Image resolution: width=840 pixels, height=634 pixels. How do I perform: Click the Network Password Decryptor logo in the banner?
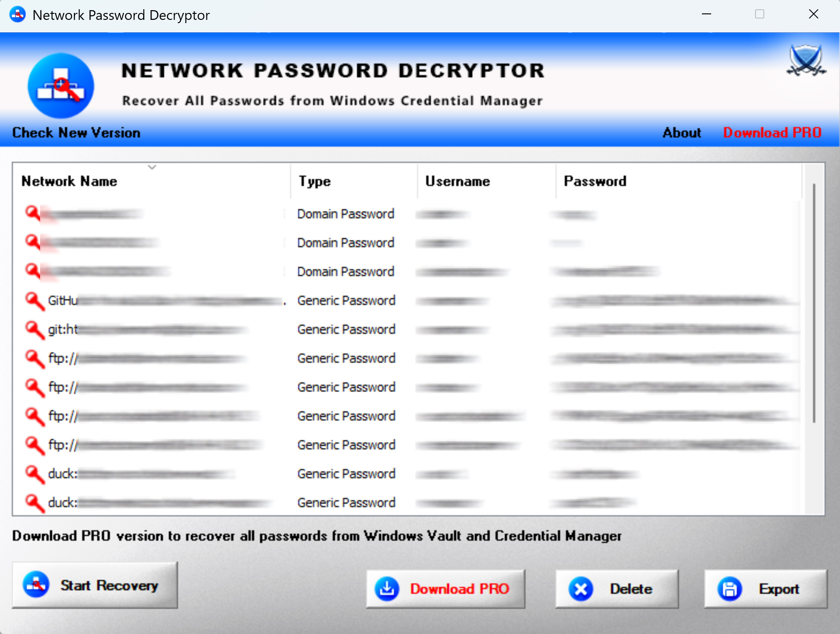[x=60, y=86]
